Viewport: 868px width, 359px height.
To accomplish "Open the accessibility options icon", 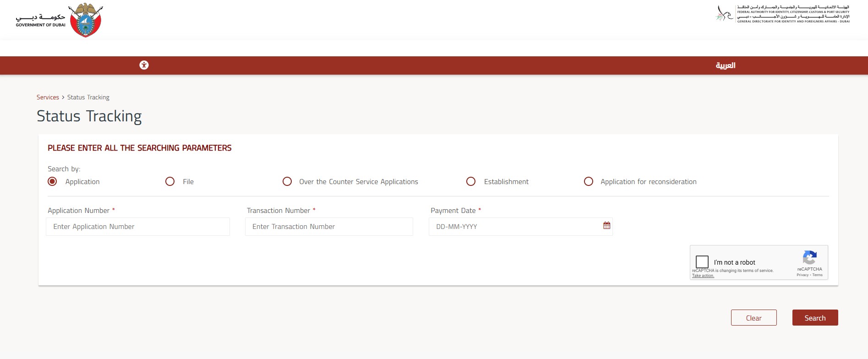I will 144,65.
